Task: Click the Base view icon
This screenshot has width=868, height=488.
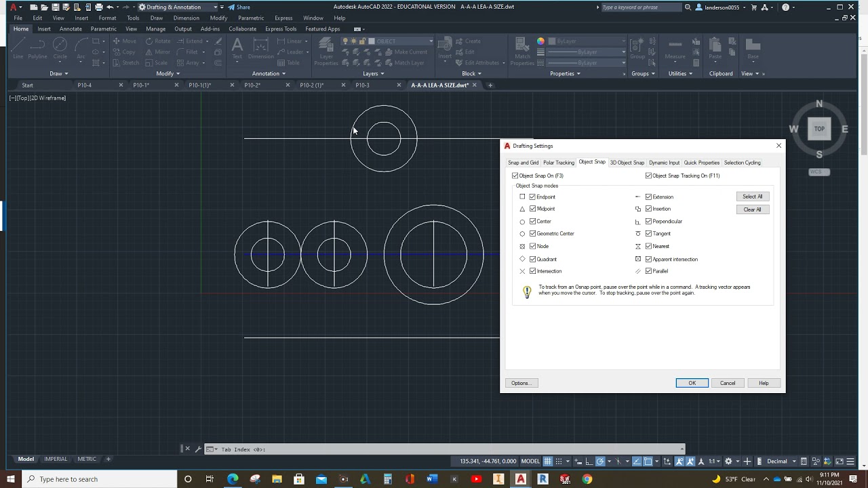Action: 752,48
